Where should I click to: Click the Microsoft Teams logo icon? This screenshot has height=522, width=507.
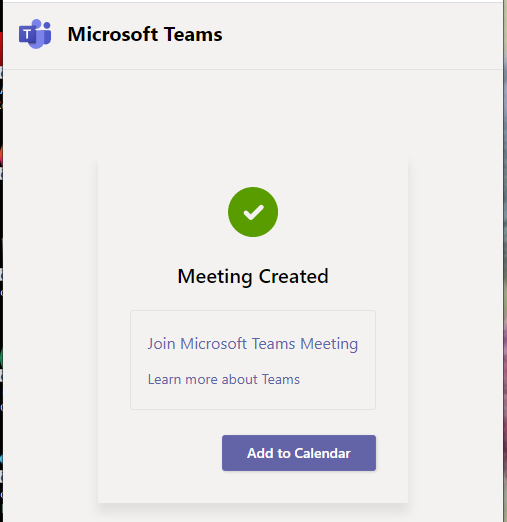click(35, 34)
